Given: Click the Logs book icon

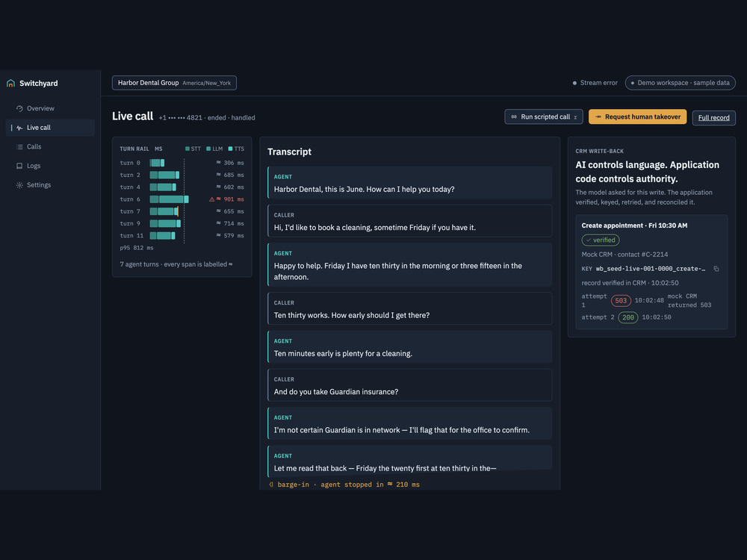Looking at the screenshot, I should point(19,166).
